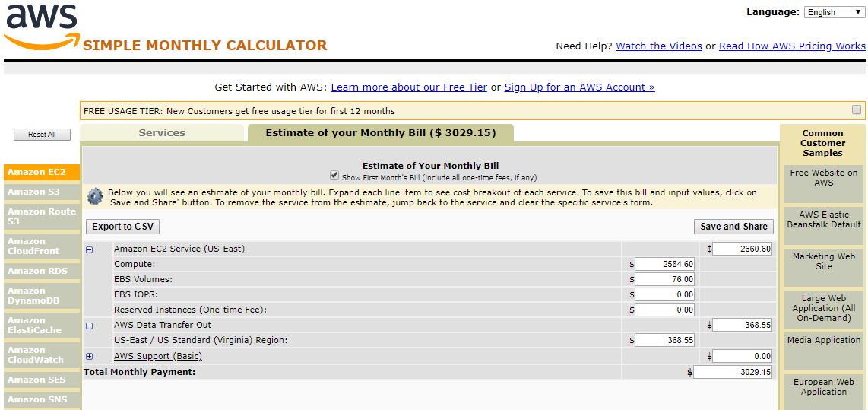The width and height of the screenshot is (868, 410).
Task: Toggle the Free Usage Tier checkbox
Action: pyautogui.click(x=857, y=110)
